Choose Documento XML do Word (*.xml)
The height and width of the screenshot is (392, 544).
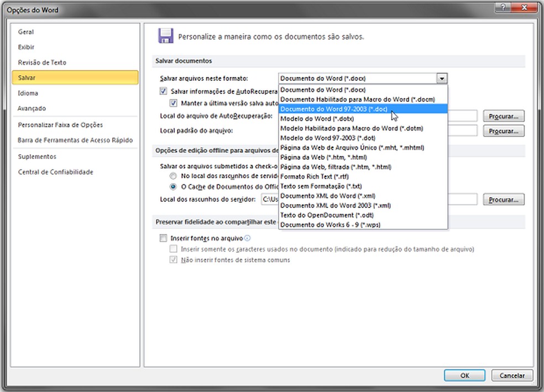363,196
